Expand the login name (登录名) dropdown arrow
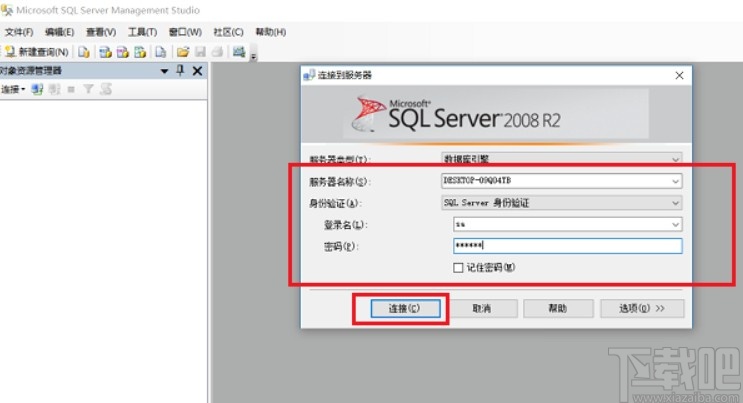Viewport: 743px width, 403px height. point(676,225)
